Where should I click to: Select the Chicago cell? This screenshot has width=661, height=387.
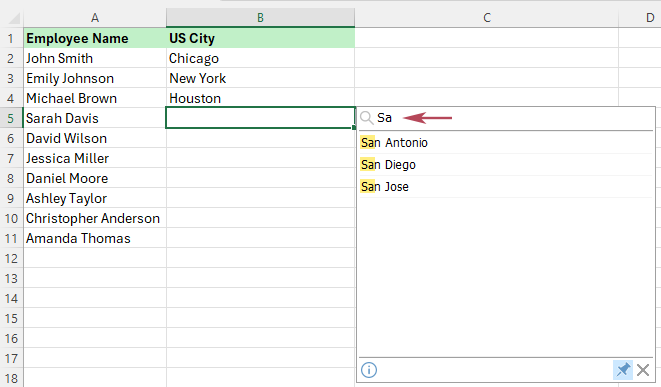pyautogui.click(x=261, y=58)
